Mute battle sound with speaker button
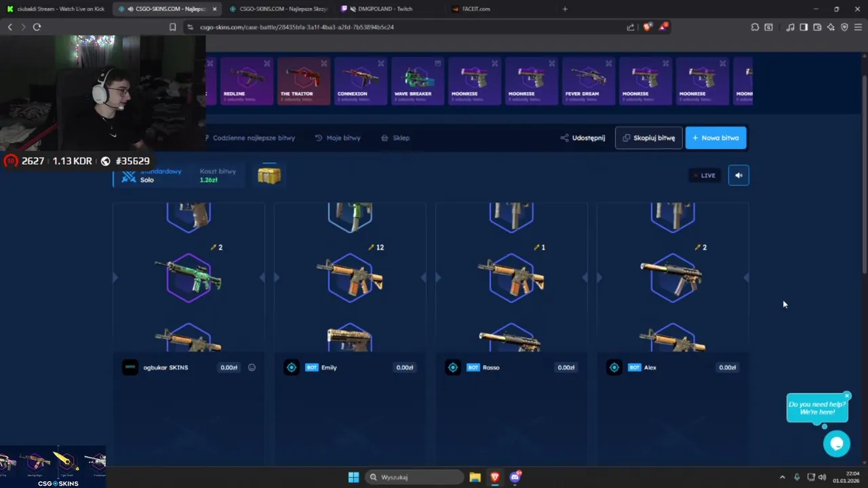Image resolution: width=868 pixels, height=488 pixels. [738, 176]
